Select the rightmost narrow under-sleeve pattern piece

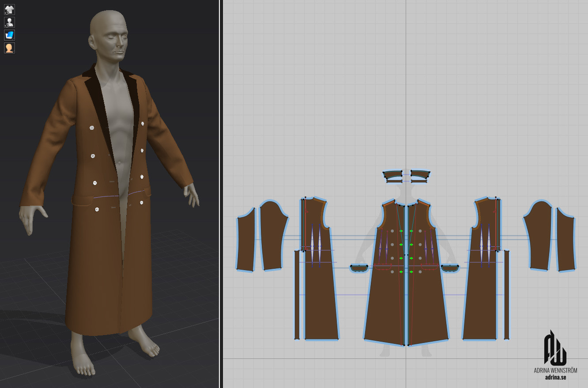click(565, 240)
